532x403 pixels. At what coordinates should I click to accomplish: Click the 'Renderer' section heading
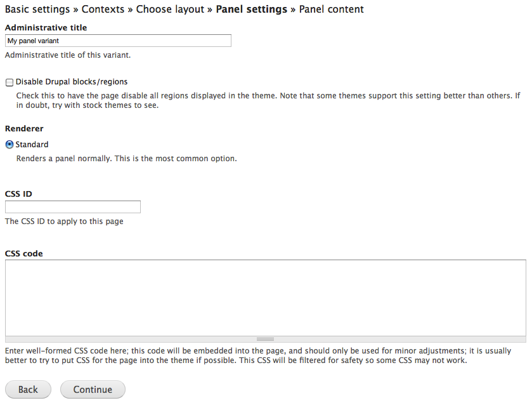(x=24, y=129)
